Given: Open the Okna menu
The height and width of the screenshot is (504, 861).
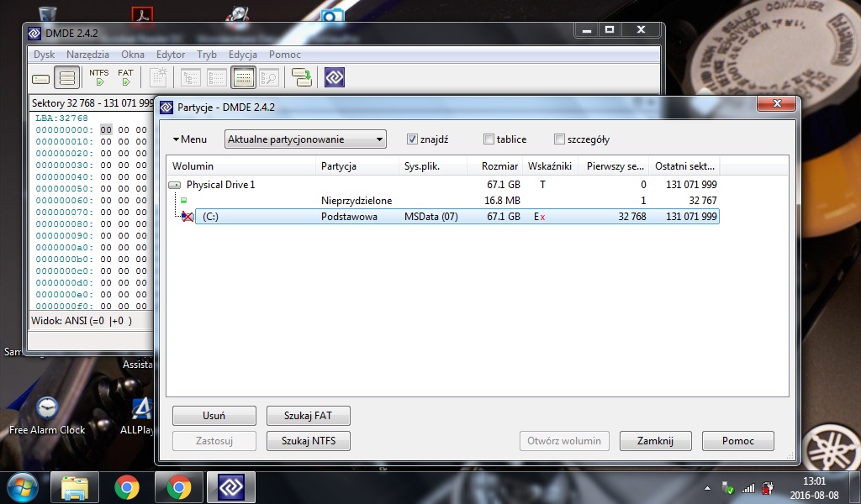Looking at the screenshot, I should pyautogui.click(x=133, y=55).
